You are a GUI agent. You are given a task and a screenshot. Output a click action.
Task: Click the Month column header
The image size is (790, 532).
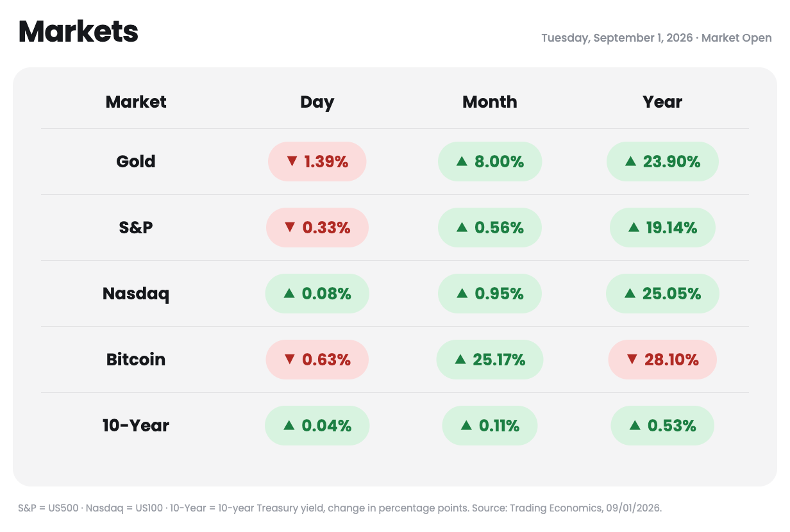pos(490,102)
